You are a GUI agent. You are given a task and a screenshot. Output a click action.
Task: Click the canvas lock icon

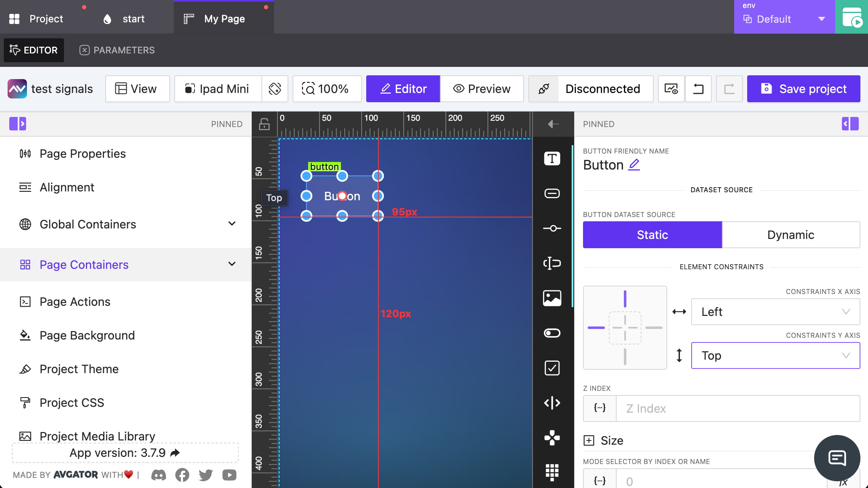pos(264,124)
